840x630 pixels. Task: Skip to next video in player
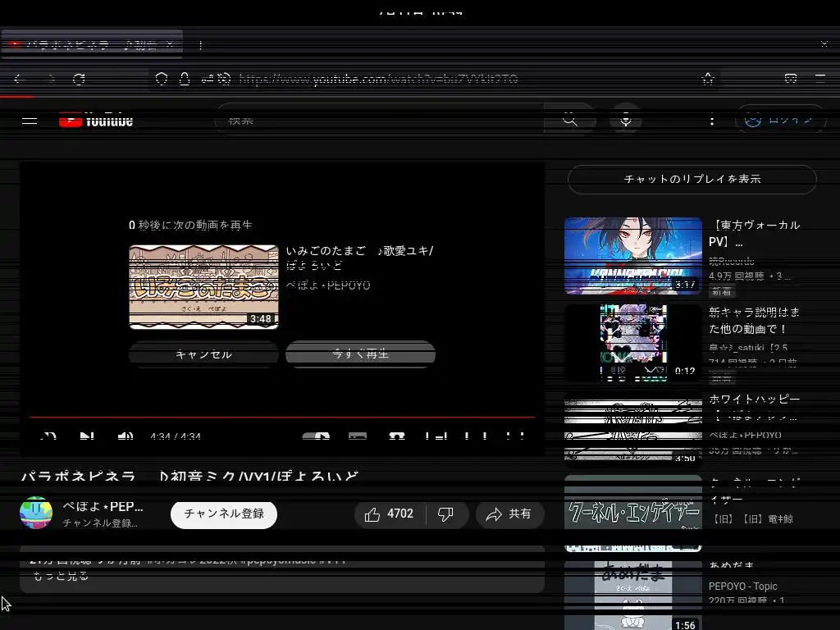click(x=87, y=436)
